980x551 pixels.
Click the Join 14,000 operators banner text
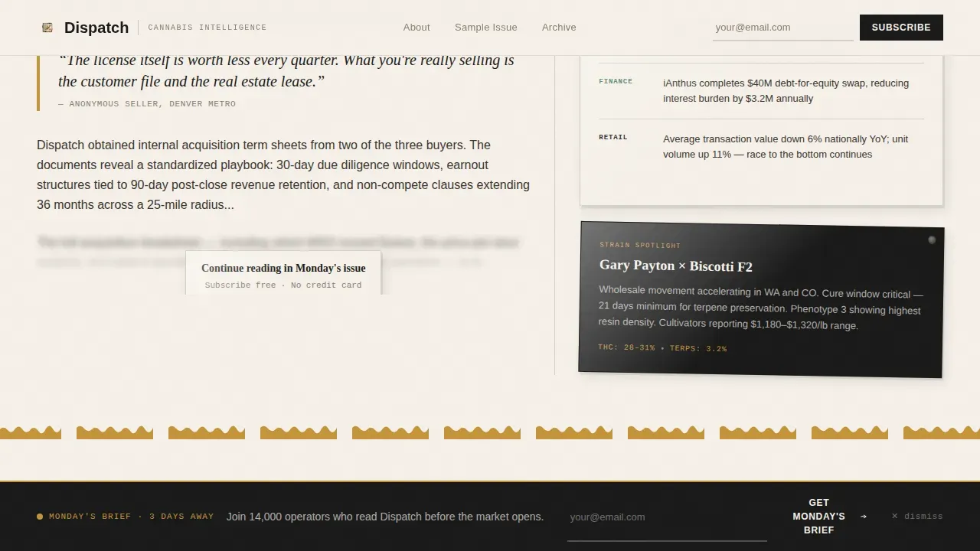(385, 517)
